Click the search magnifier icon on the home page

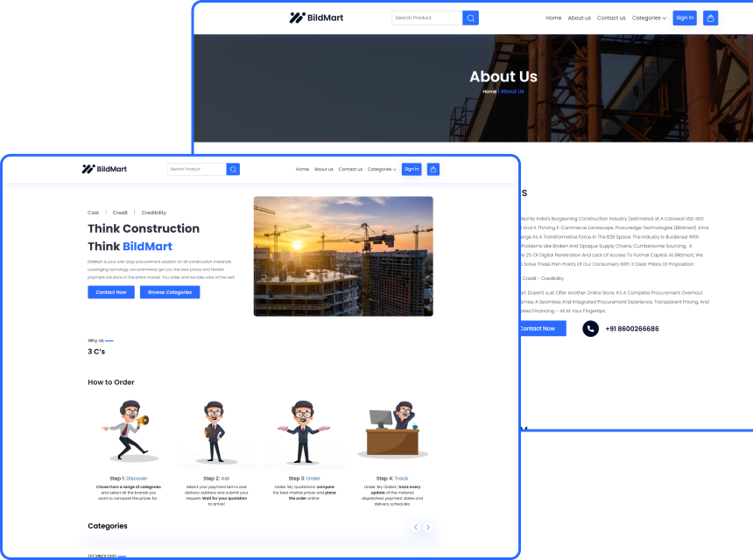233,169
